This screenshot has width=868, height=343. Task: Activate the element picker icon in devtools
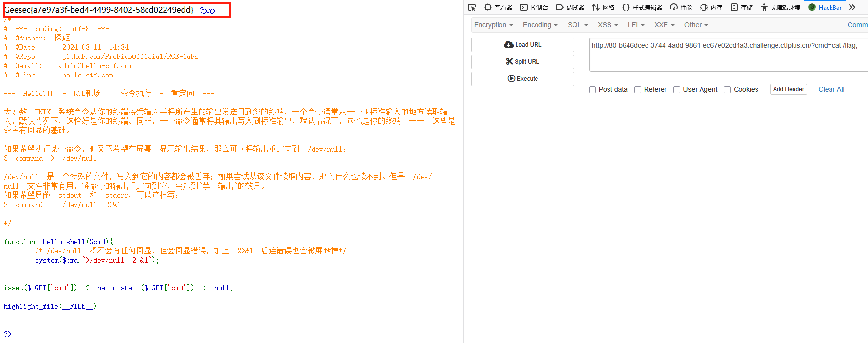tap(471, 7)
